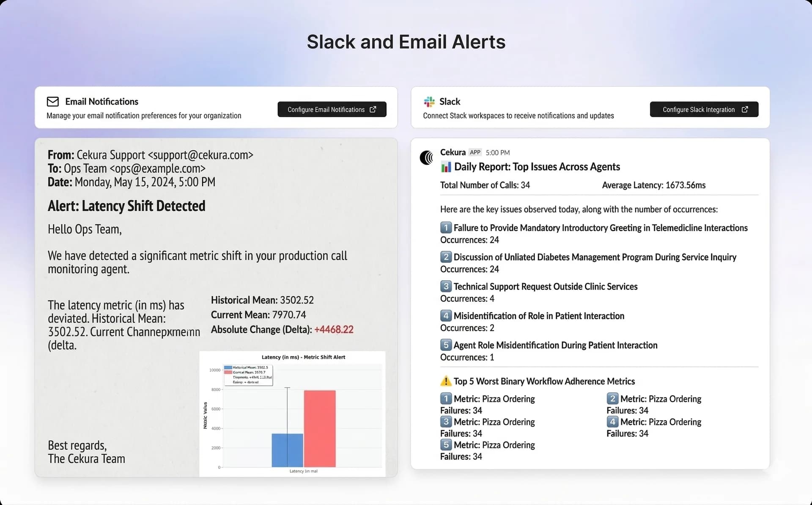Click external-link icon on Configure Email Notifications
The height and width of the screenshot is (505, 812).
373,109
